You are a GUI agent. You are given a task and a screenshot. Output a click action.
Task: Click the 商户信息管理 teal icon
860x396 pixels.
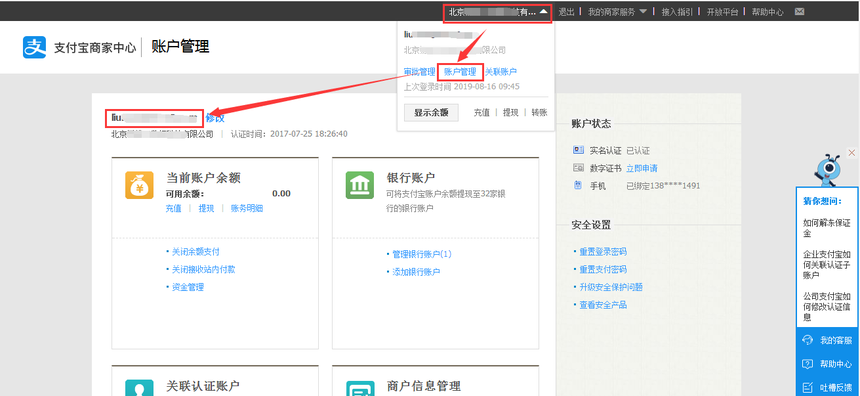(359, 388)
